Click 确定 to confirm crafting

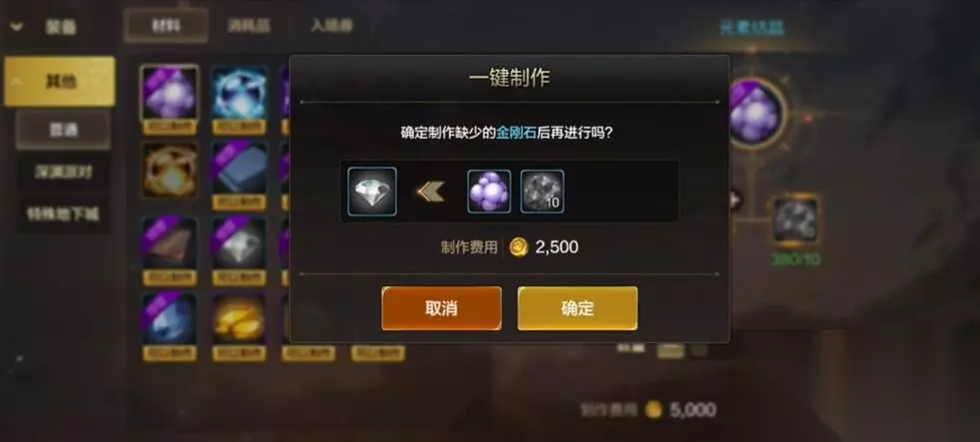point(578,308)
